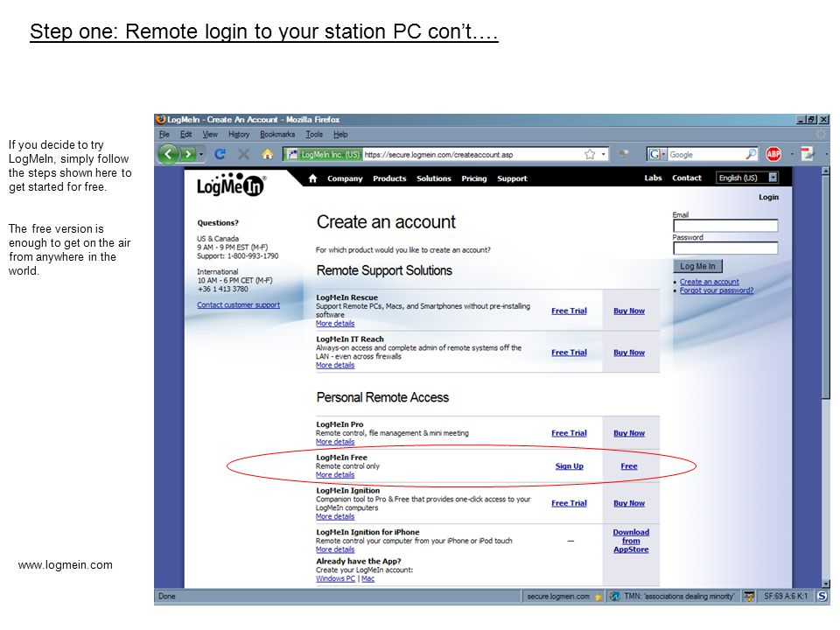Click the secure.logmein.com padlock status entry
The width and height of the screenshot is (840, 630).
(x=563, y=596)
